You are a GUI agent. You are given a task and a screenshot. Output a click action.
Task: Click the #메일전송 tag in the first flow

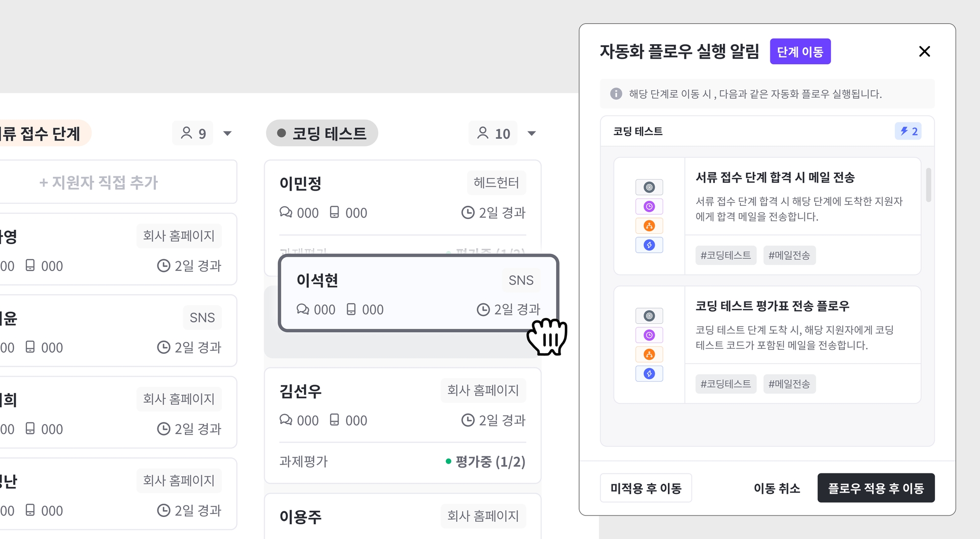pyautogui.click(x=789, y=255)
